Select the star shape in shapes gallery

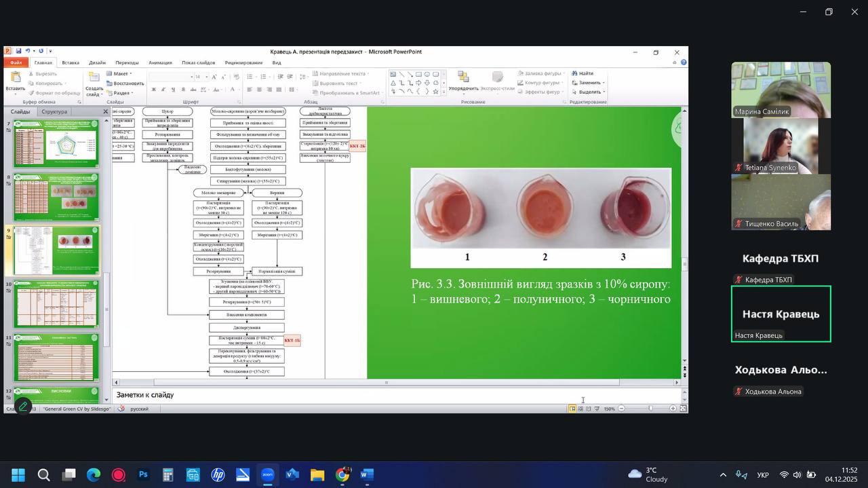click(435, 91)
